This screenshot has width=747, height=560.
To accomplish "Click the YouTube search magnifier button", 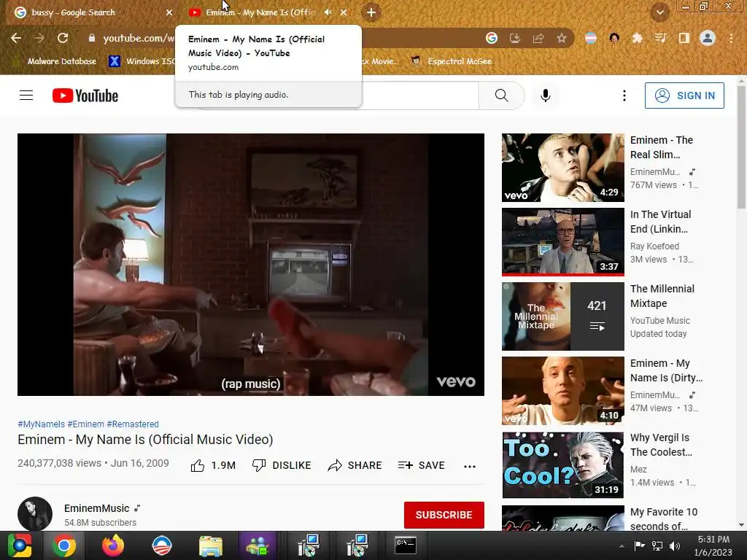I will tap(501, 96).
